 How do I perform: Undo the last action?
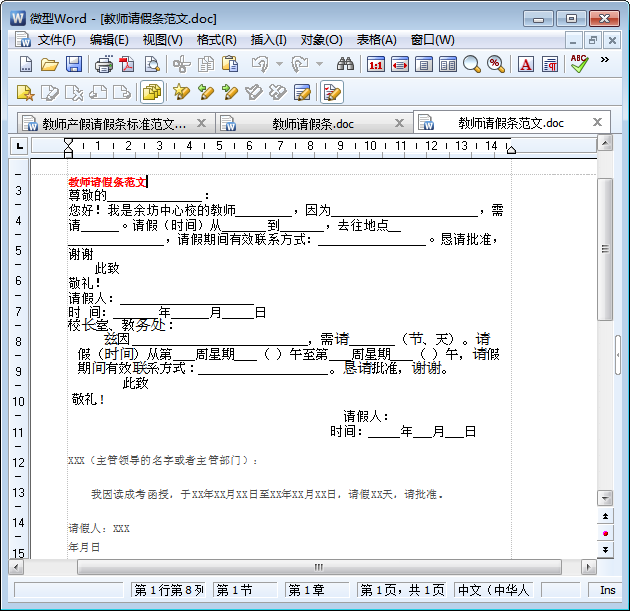[x=260, y=64]
